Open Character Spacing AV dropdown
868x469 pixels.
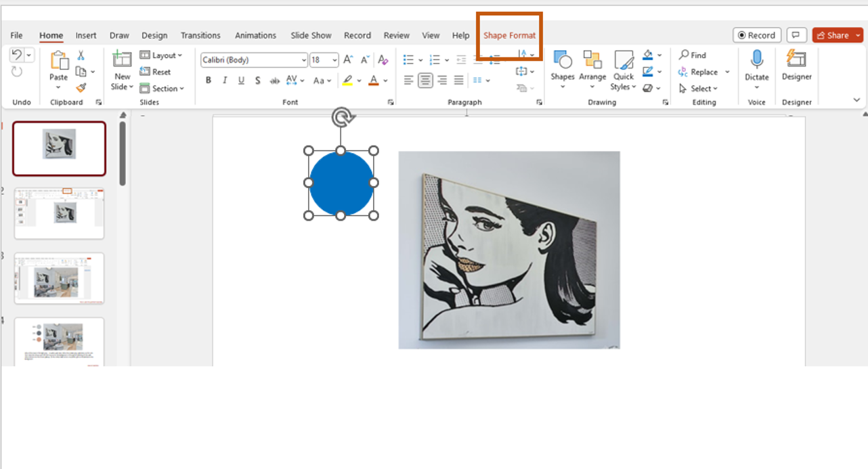point(295,81)
